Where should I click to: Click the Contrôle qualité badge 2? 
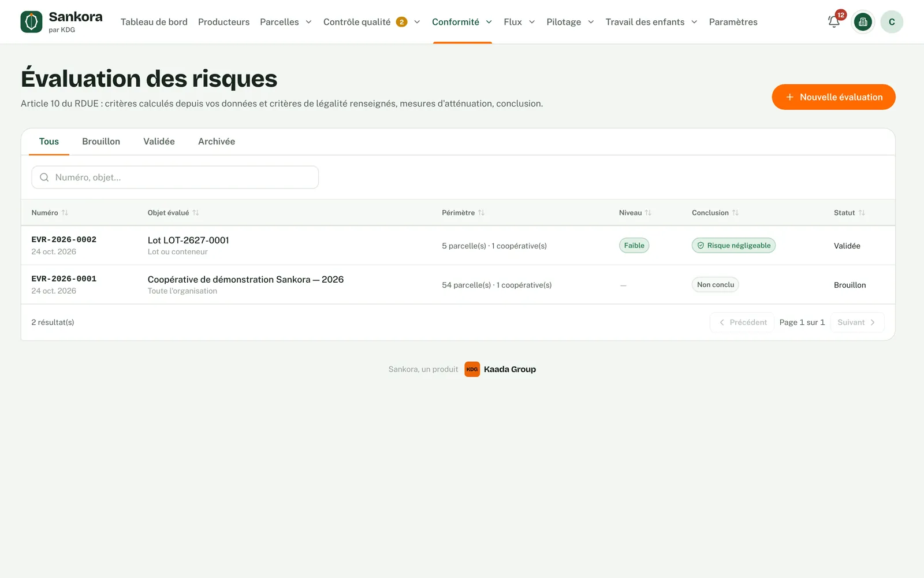point(401,22)
